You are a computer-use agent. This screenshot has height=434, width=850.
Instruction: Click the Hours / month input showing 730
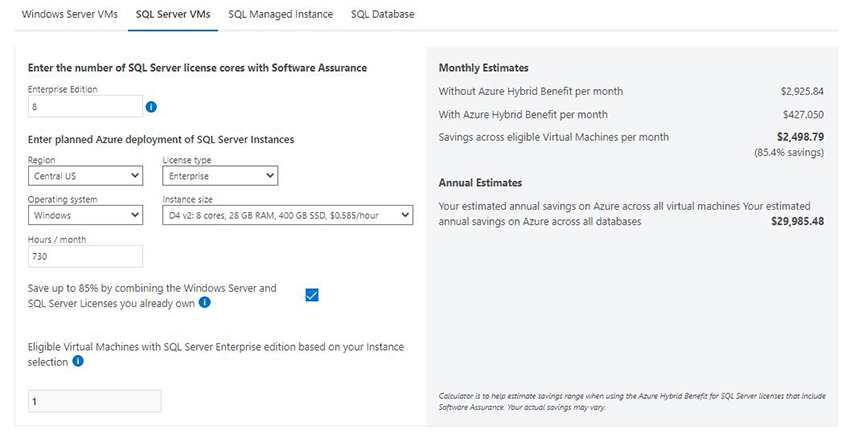point(86,256)
